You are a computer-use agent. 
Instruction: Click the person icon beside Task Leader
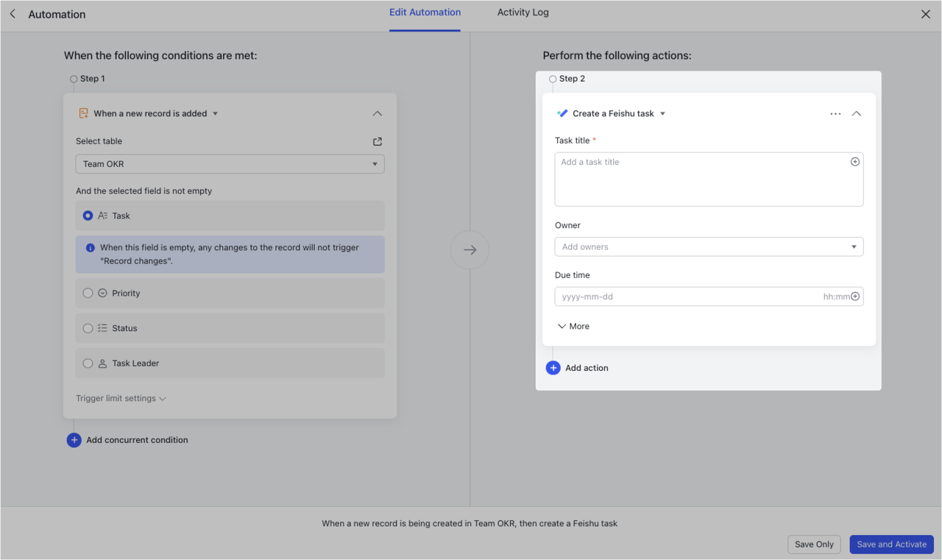pyautogui.click(x=103, y=364)
